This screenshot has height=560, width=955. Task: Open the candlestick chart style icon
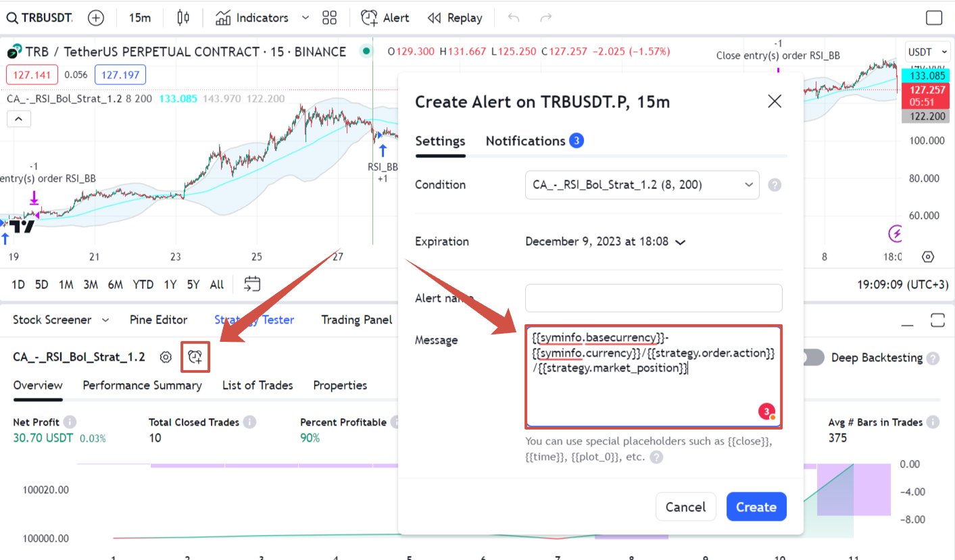(182, 18)
